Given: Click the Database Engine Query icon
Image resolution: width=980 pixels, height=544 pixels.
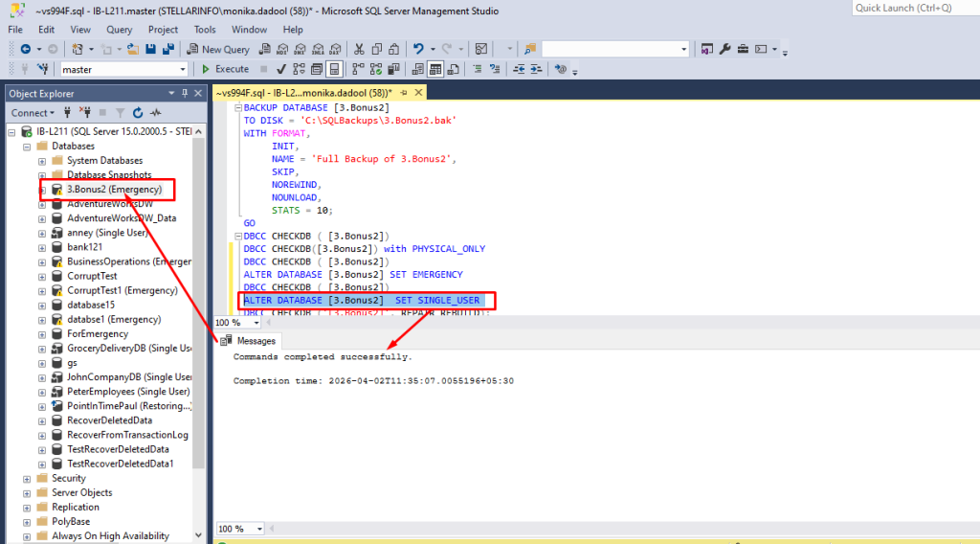Looking at the screenshot, I should 265,50.
